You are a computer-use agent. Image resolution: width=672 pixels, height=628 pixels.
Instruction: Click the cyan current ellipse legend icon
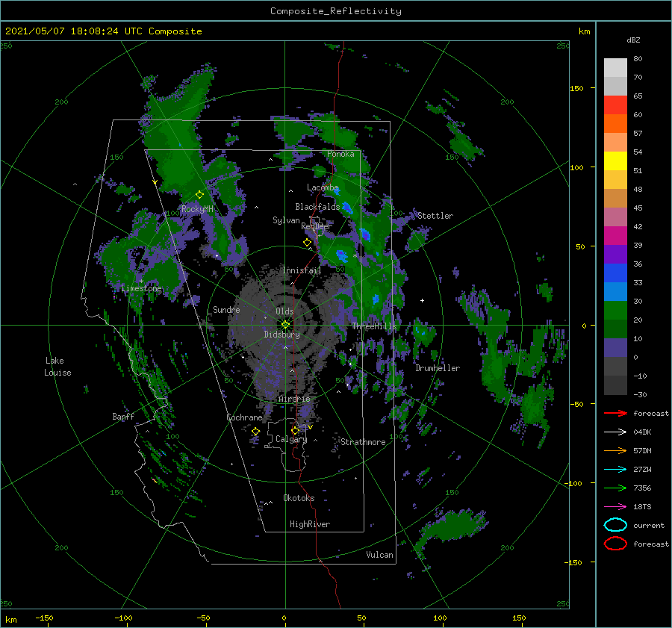click(615, 525)
